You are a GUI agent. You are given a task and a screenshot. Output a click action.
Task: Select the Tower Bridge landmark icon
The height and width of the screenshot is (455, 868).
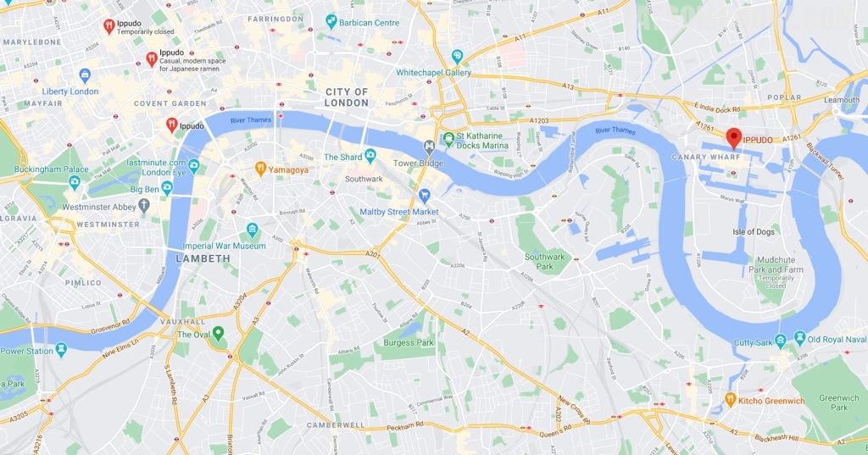(429, 147)
